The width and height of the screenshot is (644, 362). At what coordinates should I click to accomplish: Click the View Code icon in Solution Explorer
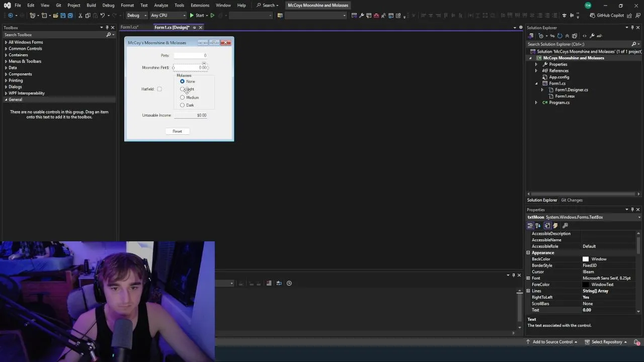(x=584, y=36)
